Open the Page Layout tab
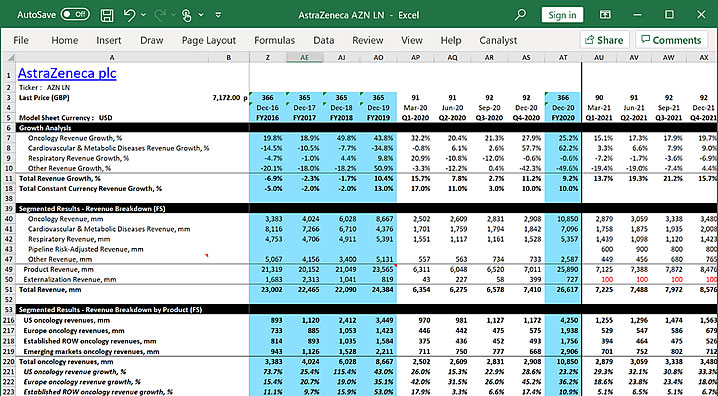The image size is (718, 396). tap(209, 40)
